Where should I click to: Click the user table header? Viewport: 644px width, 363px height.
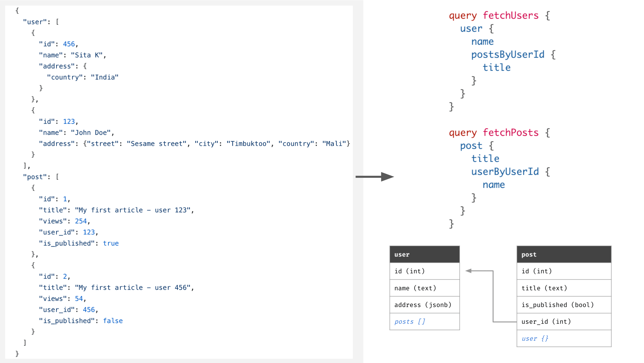[425, 254]
